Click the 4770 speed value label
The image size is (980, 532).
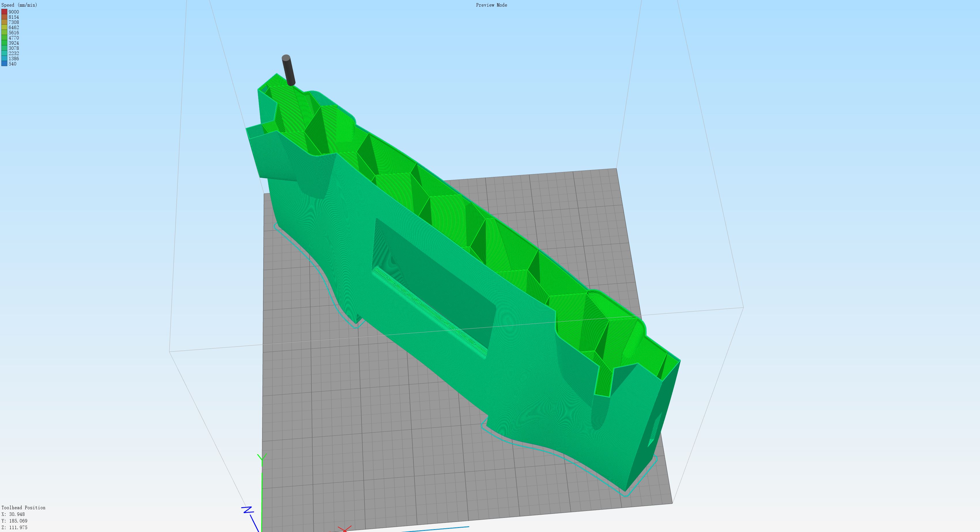pos(14,38)
